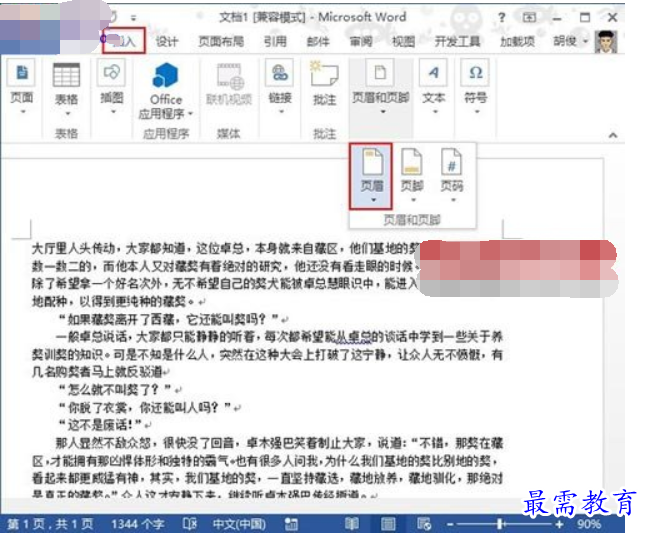Expand the 页脚 dropdown arrow
645x534 pixels.
coord(413,200)
